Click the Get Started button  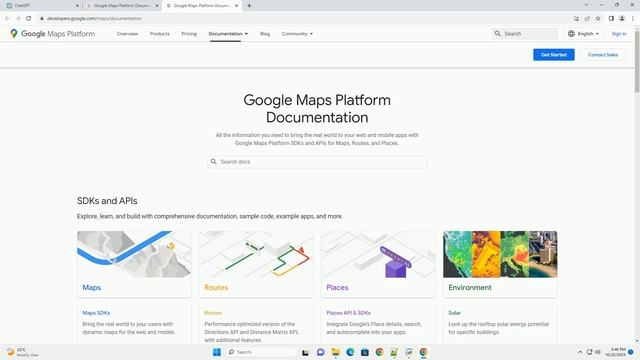553,55
